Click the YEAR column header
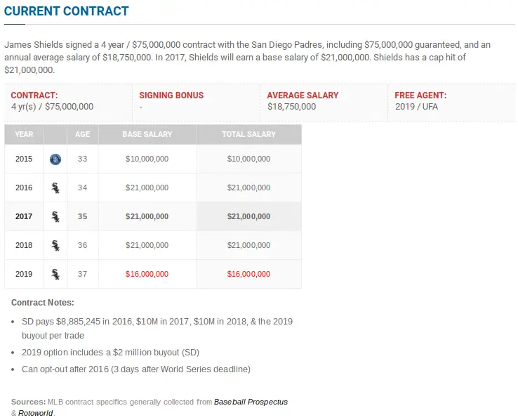Viewport: 518px width, 420px height. pos(25,134)
